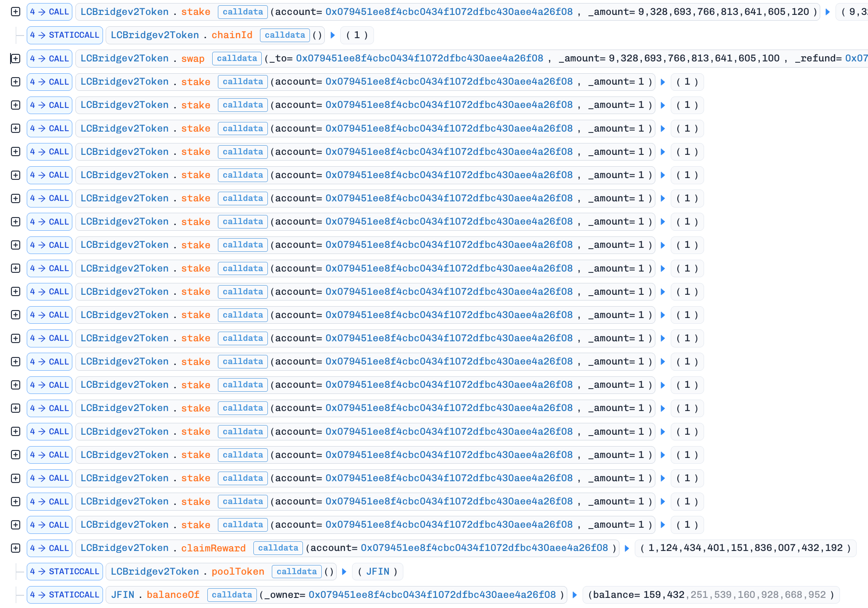Click output arrow on top stake row

[x=828, y=12]
